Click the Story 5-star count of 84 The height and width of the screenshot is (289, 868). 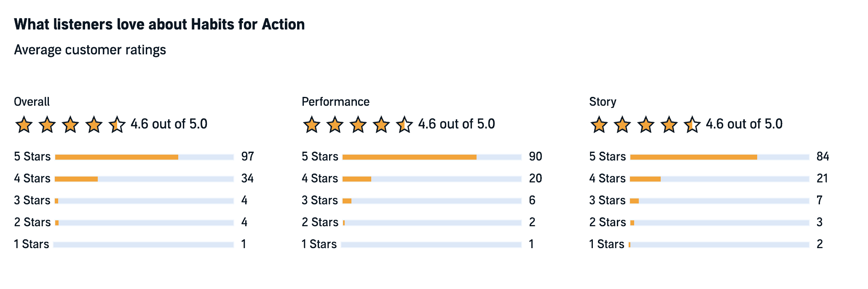822,157
